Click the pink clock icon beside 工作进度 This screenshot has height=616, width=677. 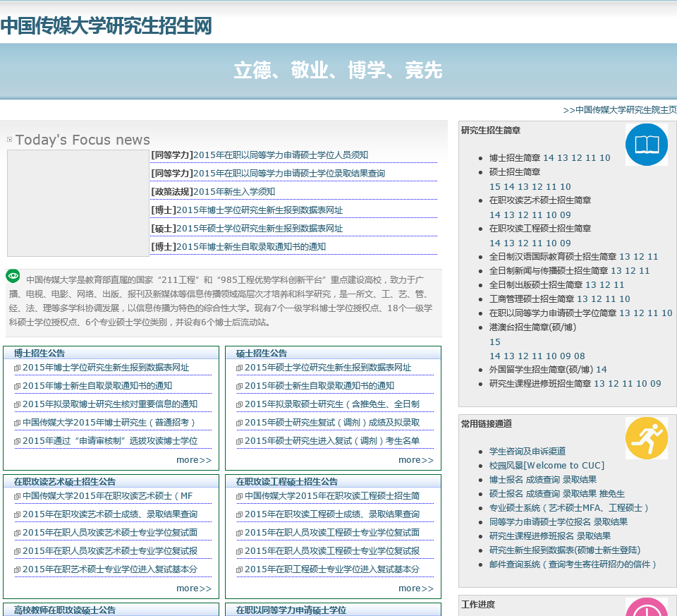point(646,608)
